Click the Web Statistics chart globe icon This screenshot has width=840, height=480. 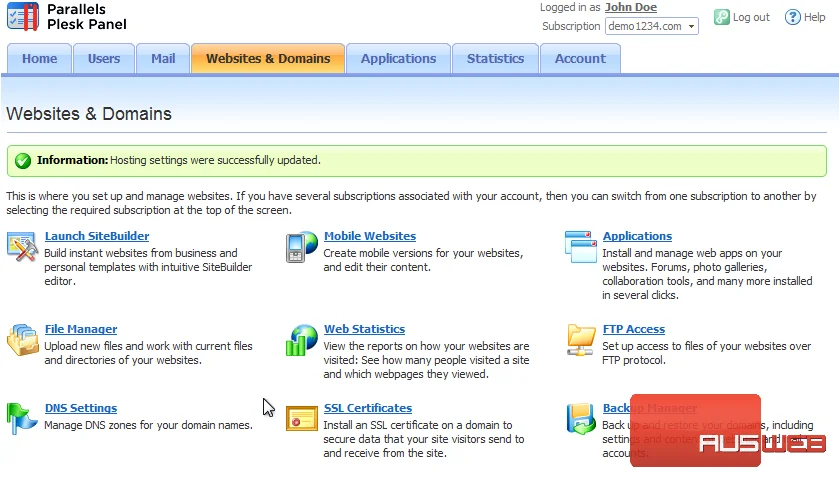coord(302,340)
